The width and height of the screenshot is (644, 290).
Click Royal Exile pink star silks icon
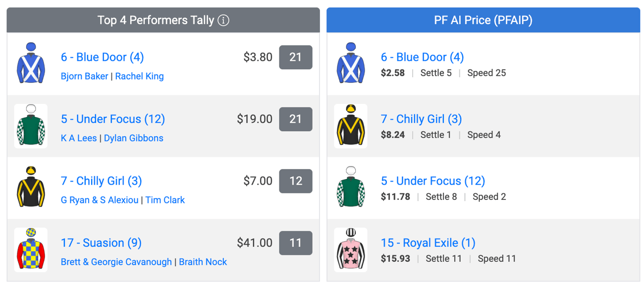coord(351,250)
